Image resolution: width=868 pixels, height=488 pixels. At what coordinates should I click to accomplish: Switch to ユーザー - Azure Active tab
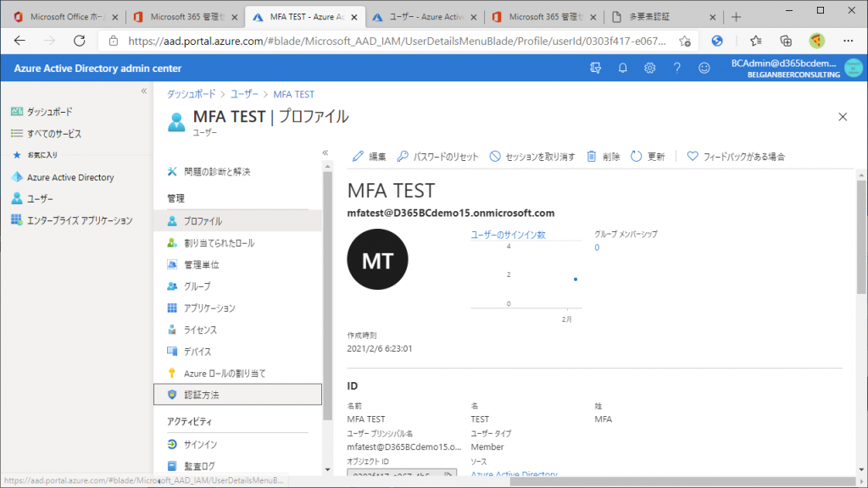pyautogui.click(x=424, y=17)
